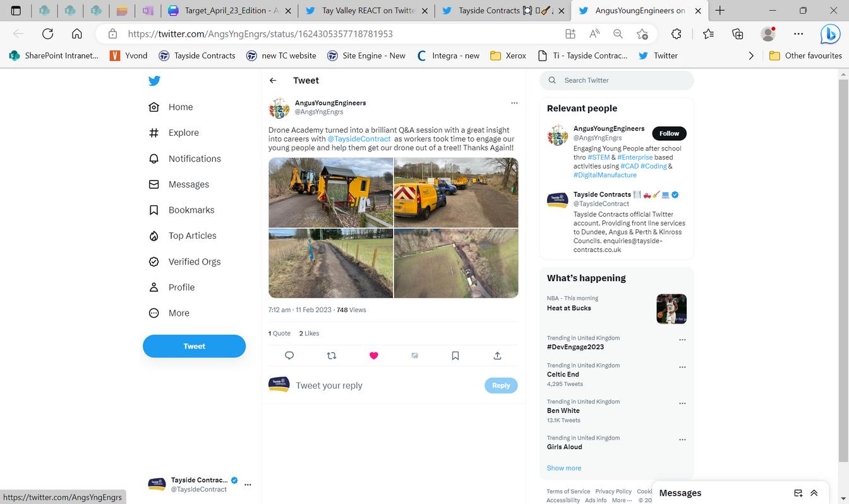Toggle bookmark on this tweet

tap(455, 356)
